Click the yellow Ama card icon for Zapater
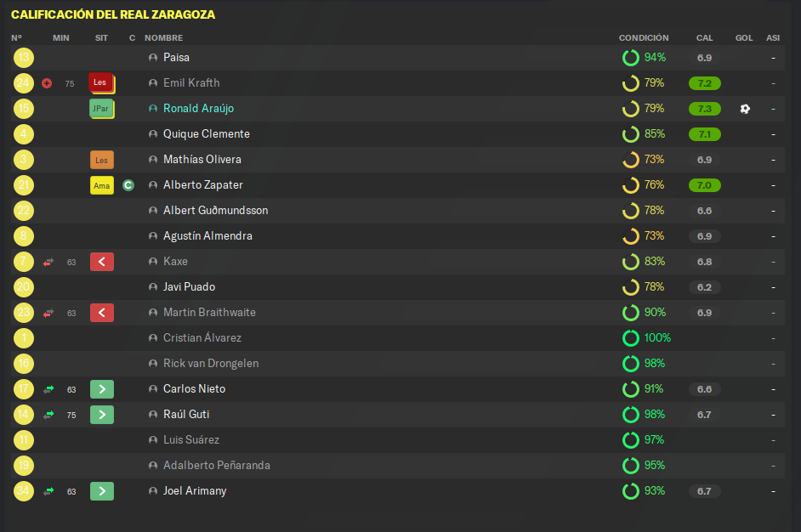This screenshot has height=532, width=801. click(102, 185)
